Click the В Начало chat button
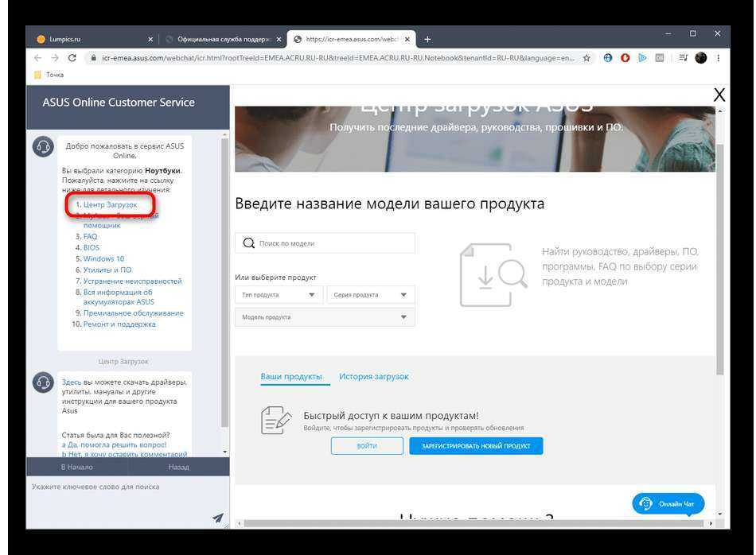756x555 pixels. 77,467
